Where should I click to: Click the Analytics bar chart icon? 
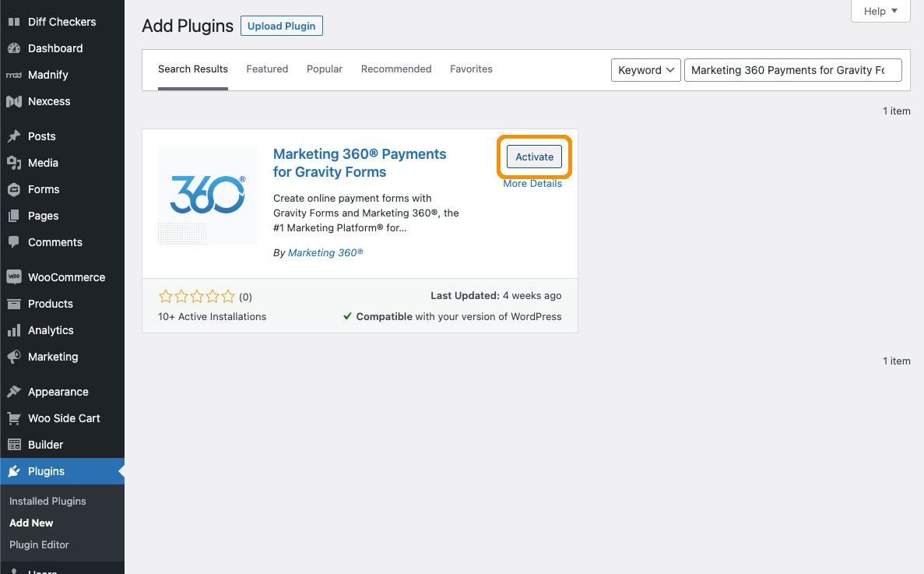click(14, 330)
